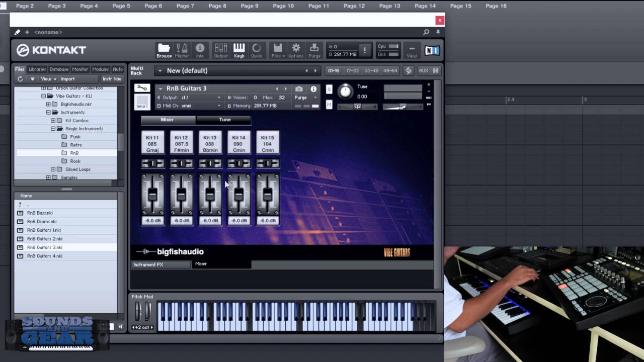Select RnB Drums.nki file icon

20,221
